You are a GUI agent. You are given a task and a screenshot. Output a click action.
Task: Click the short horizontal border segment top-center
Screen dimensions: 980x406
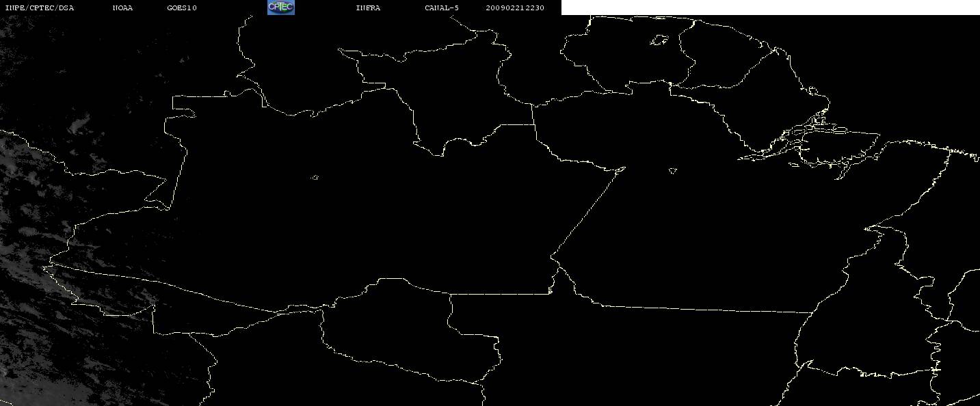click(x=516, y=124)
